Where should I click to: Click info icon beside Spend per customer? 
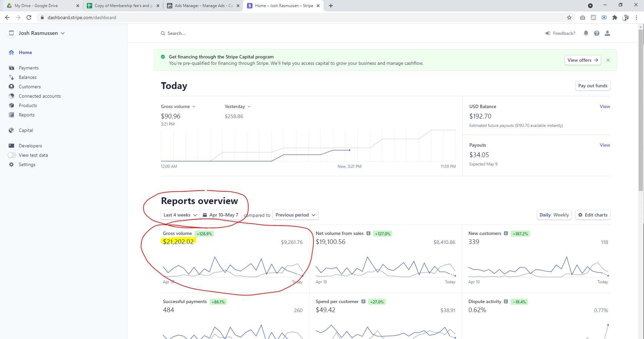363,302
